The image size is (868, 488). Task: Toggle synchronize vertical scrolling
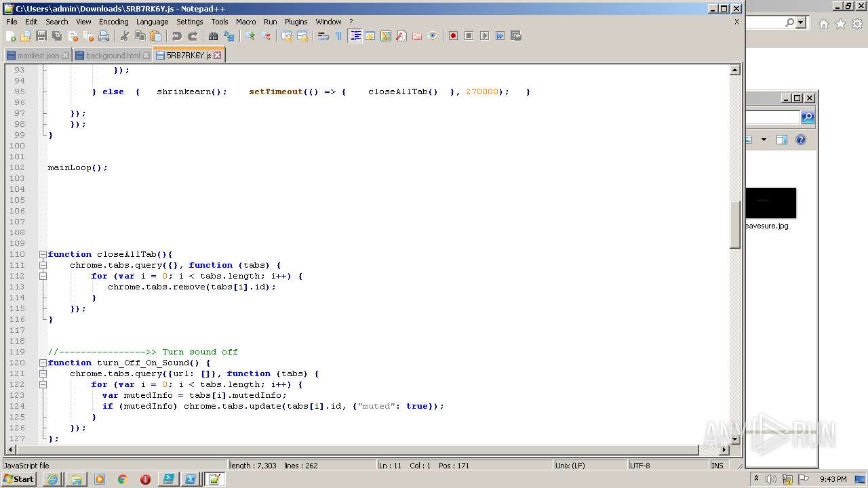point(287,36)
